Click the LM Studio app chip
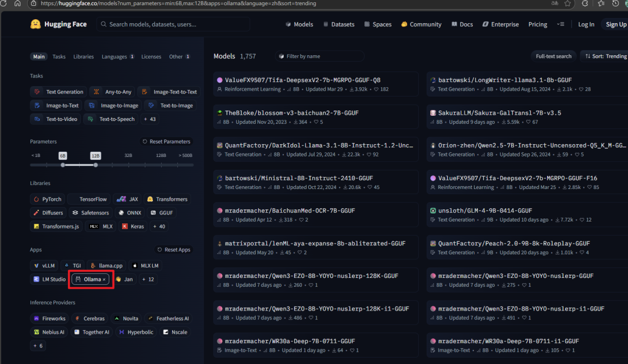Viewport: 628px width, 364px height. [x=49, y=279]
